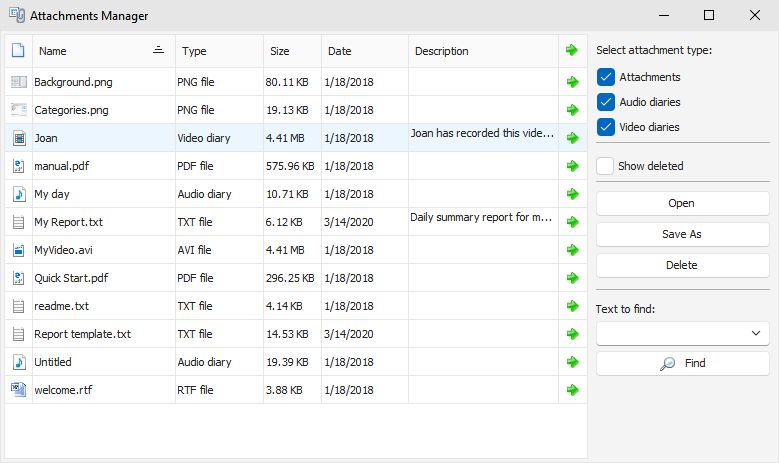779x463 pixels.
Task: Uncheck the Video diaries checkbox
Action: coord(606,127)
